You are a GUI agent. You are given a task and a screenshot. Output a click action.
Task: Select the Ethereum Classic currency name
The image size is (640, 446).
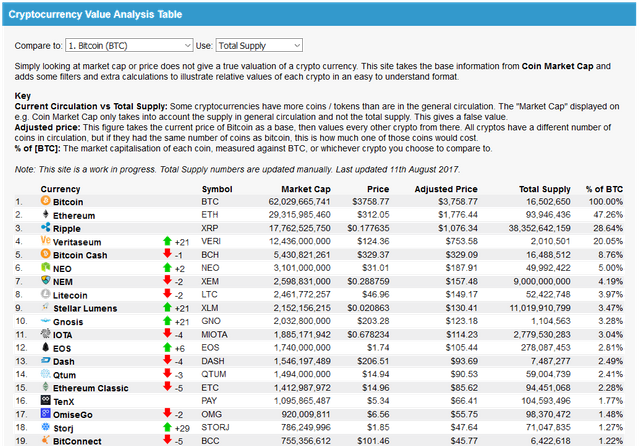pos(91,388)
